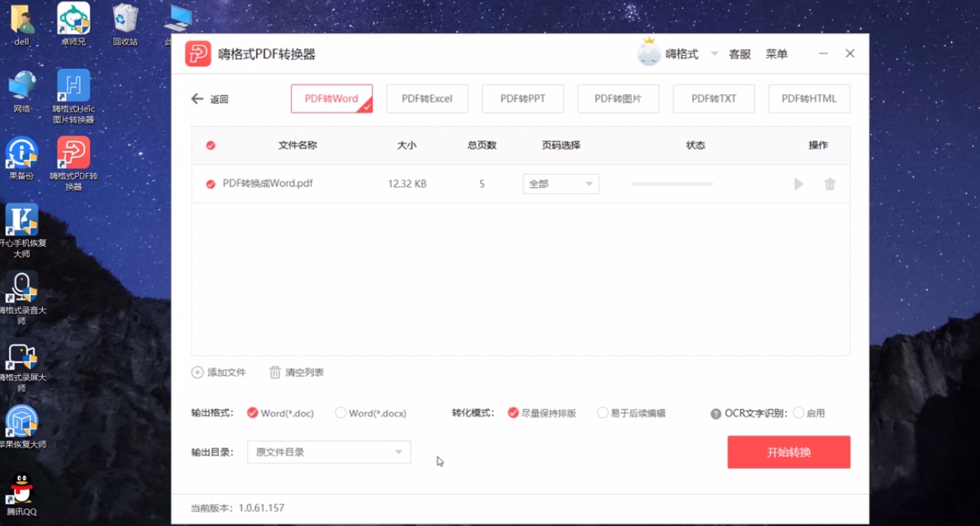The height and width of the screenshot is (526, 980).
Task: Toggle the select-all checkbox in the header
Action: click(211, 145)
